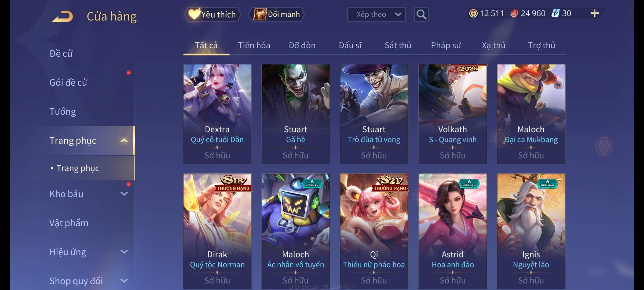Viewport: 644px width, 290px height.
Task: Collapse the Trang phục sidebar section
Action: [x=124, y=140]
